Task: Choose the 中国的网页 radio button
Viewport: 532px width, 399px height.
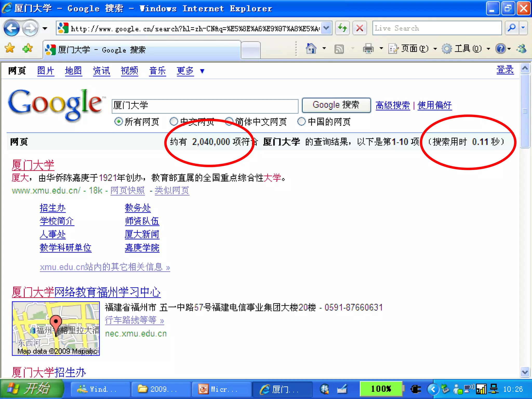Action: (301, 122)
